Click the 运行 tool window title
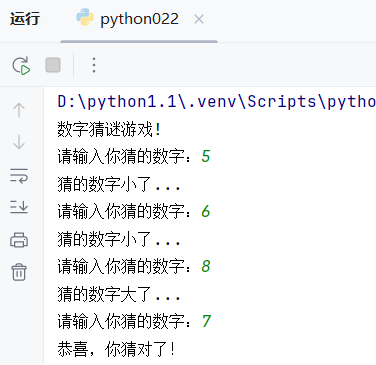The height and width of the screenshot is (365, 376). (25, 19)
